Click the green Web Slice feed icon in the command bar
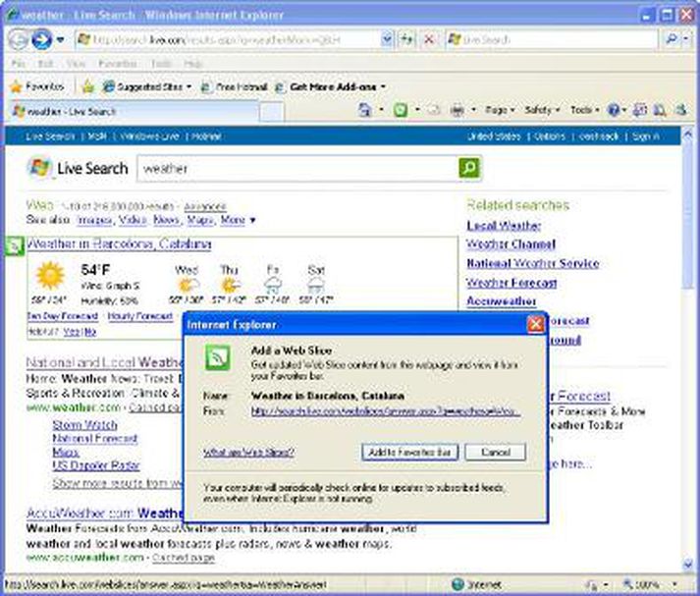Viewport: 700px width, 596px height. pos(401,110)
